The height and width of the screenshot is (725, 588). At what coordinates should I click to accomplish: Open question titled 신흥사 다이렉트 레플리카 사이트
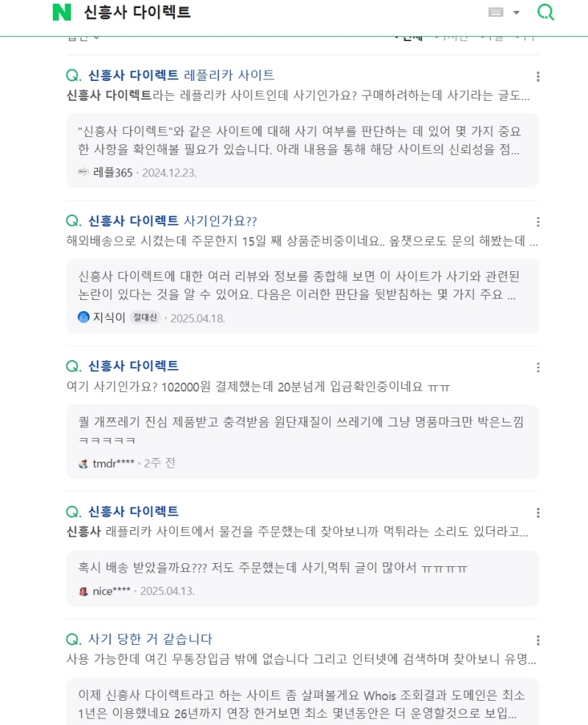click(x=181, y=75)
